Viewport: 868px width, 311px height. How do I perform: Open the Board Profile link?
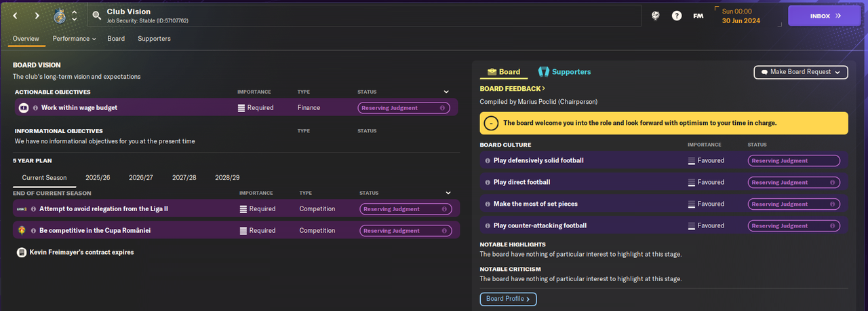point(508,299)
